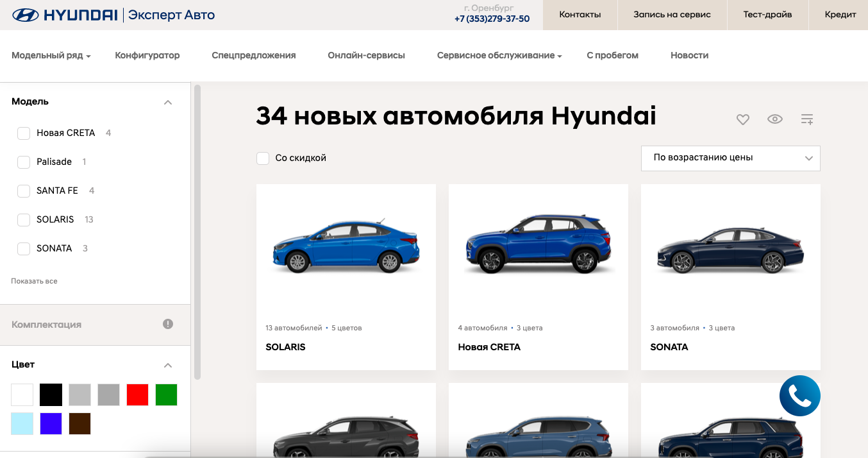Check the Palisade model checkbox
The image size is (868, 458).
(24, 162)
